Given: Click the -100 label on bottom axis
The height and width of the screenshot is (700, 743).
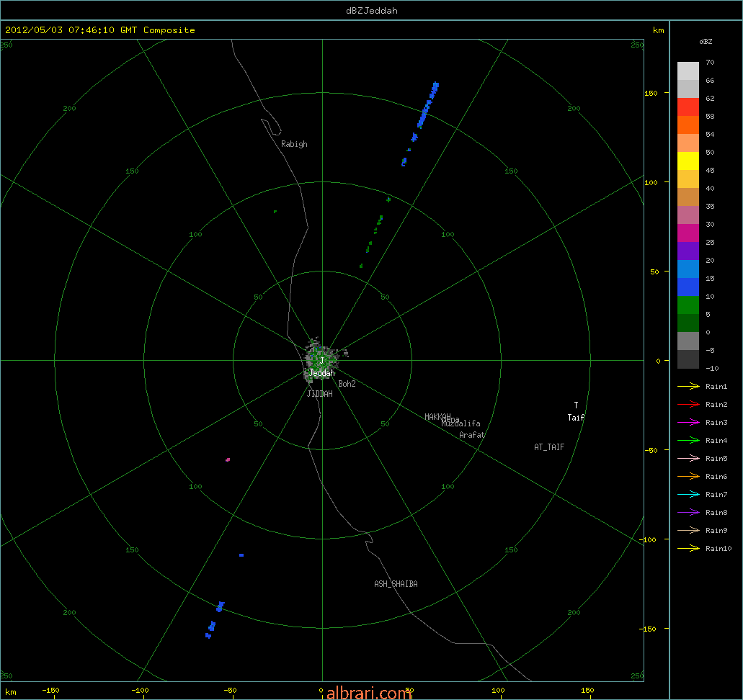Looking at the screenshot, I should coord(140,691).
